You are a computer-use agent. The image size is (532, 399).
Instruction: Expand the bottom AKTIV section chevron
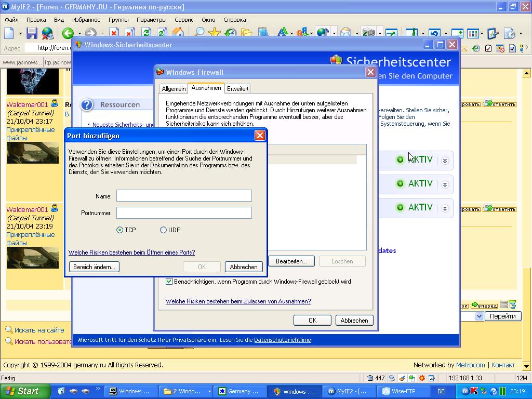tap(445, 208)
